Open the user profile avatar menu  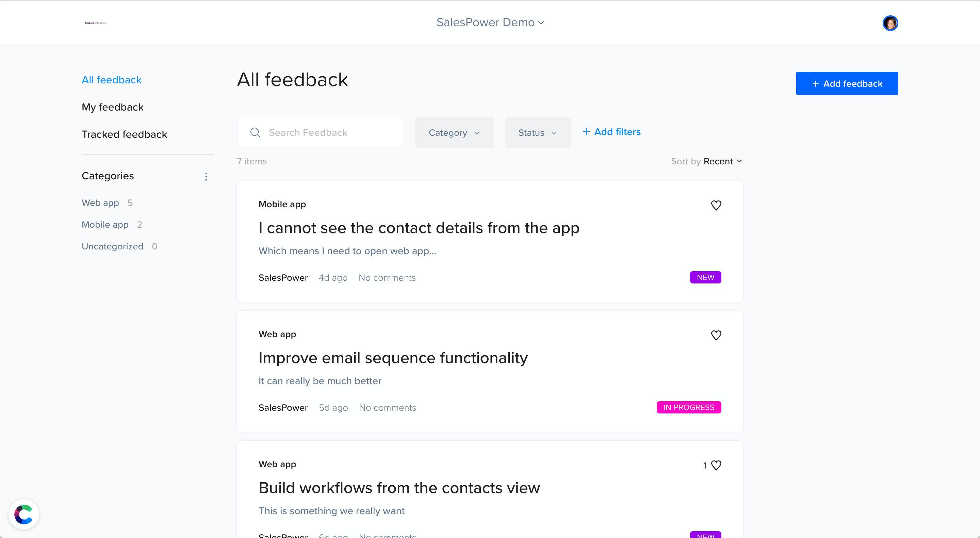890,23
